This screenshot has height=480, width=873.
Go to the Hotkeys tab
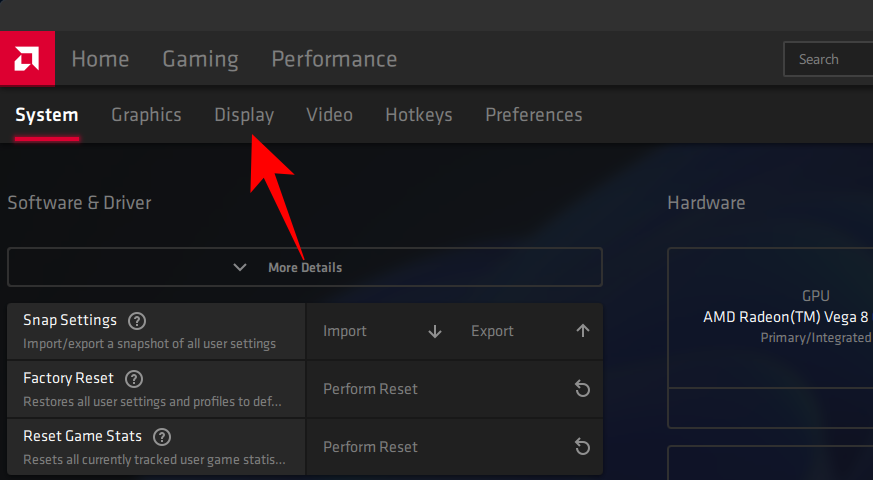click(418, 115)
